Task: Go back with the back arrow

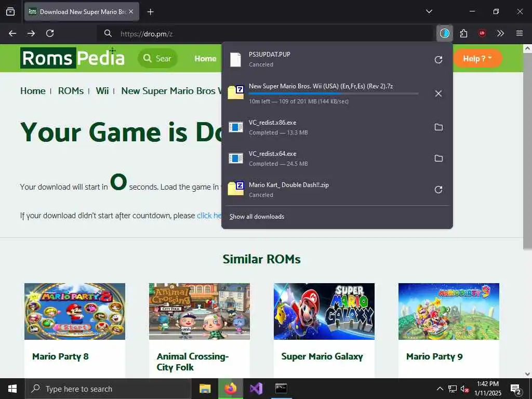Action: point(12,33)
